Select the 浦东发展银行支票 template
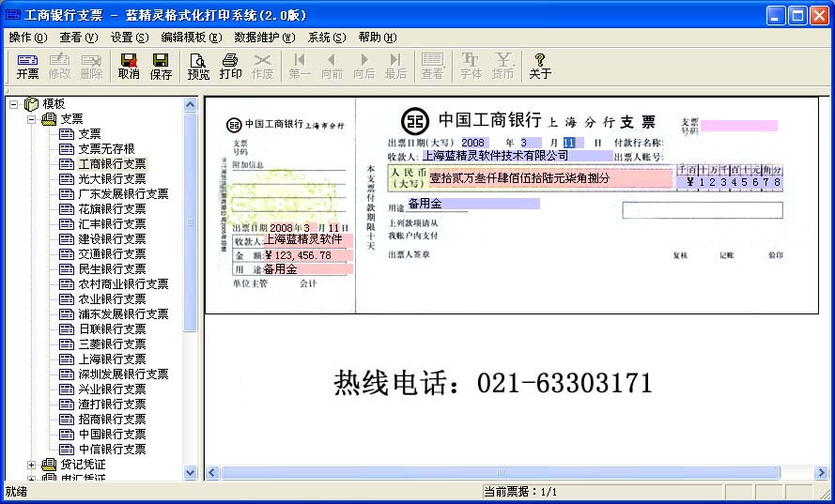 [x=123, y=314]
